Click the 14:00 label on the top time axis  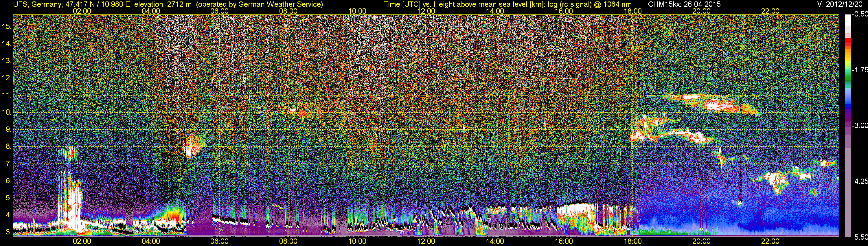pos(495,11)
